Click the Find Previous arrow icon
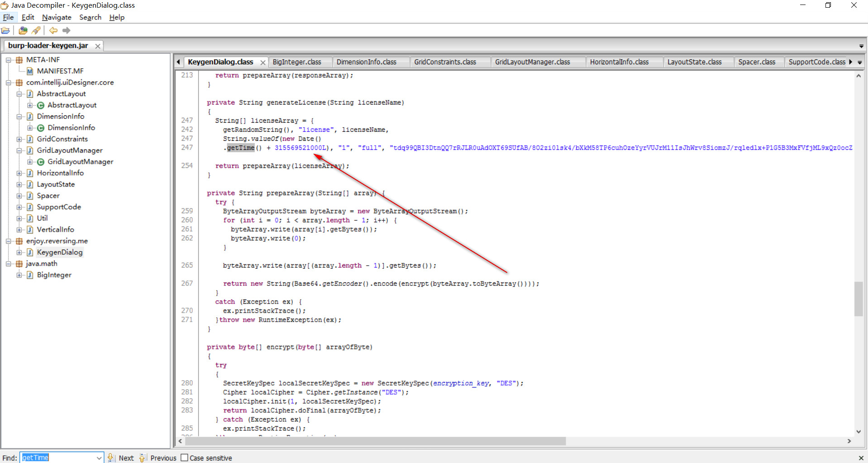868x463 pixels. tap(143, 458)
